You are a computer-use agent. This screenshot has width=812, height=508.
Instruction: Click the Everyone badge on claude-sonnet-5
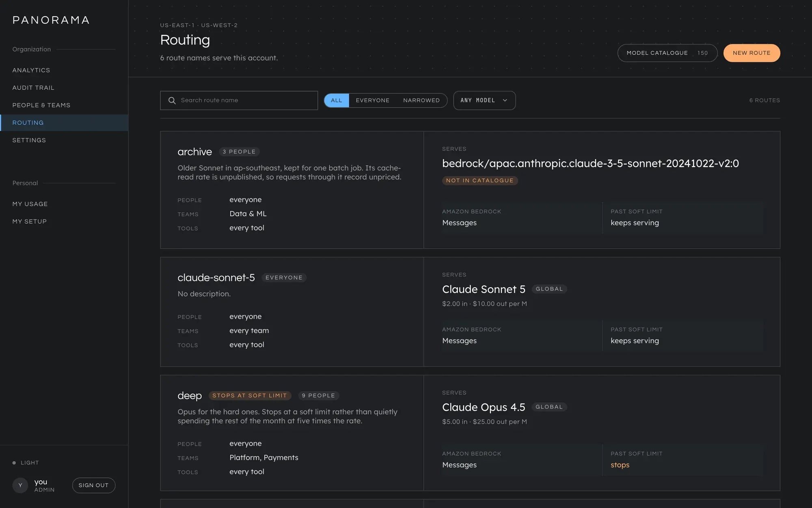[284, 278]
